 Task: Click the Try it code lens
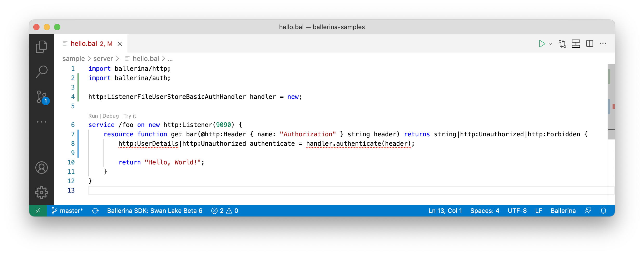coord(130,116)
